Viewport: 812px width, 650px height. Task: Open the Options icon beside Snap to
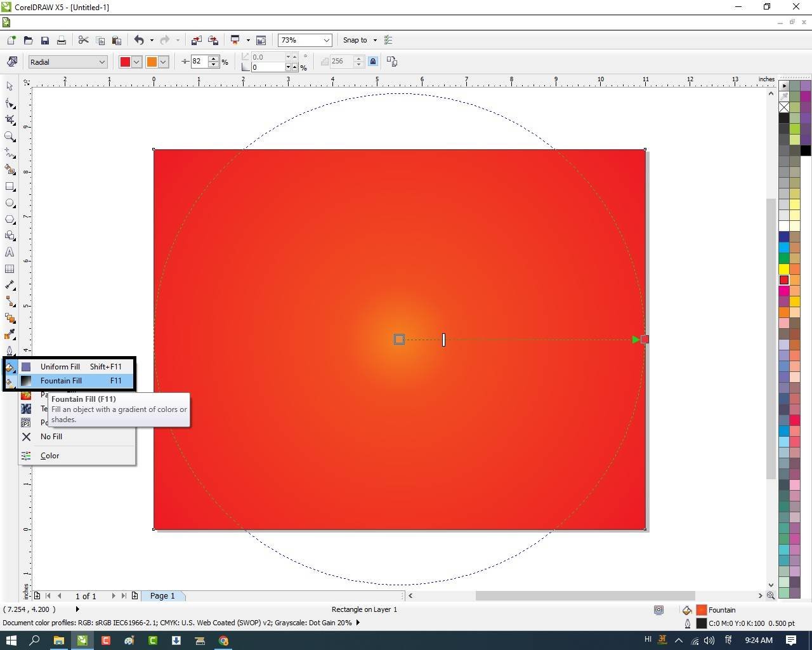389,40
